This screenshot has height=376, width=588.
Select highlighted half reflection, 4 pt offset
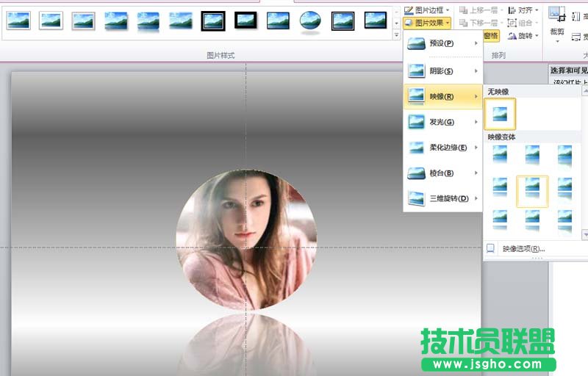coord(532,192)
